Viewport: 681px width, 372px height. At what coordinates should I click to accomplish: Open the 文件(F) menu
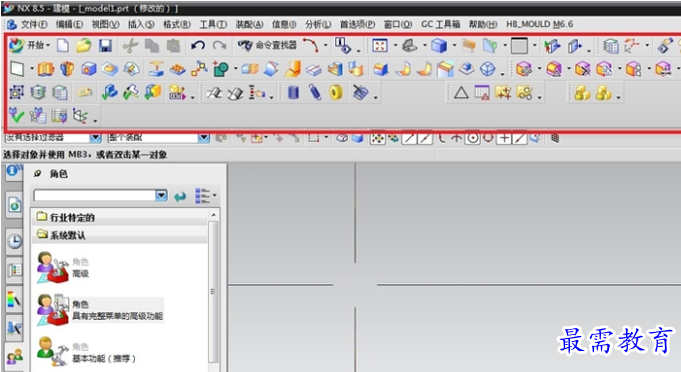point(34,24)
